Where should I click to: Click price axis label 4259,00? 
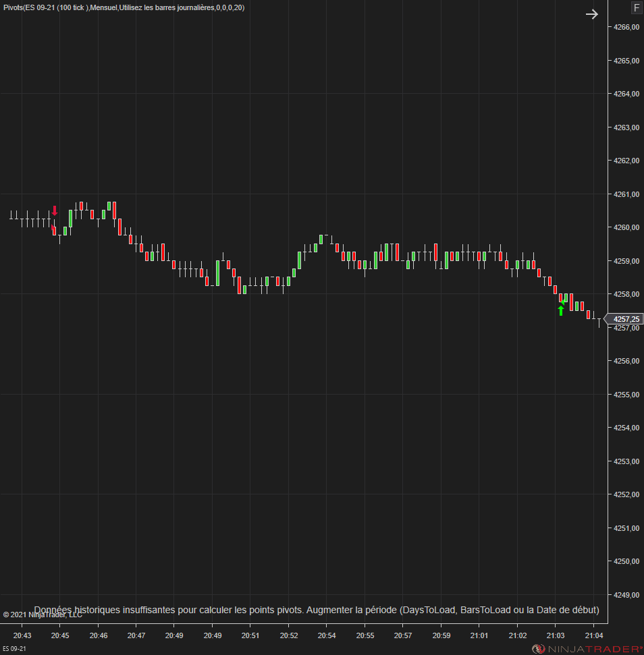click(x=626, y=261)
